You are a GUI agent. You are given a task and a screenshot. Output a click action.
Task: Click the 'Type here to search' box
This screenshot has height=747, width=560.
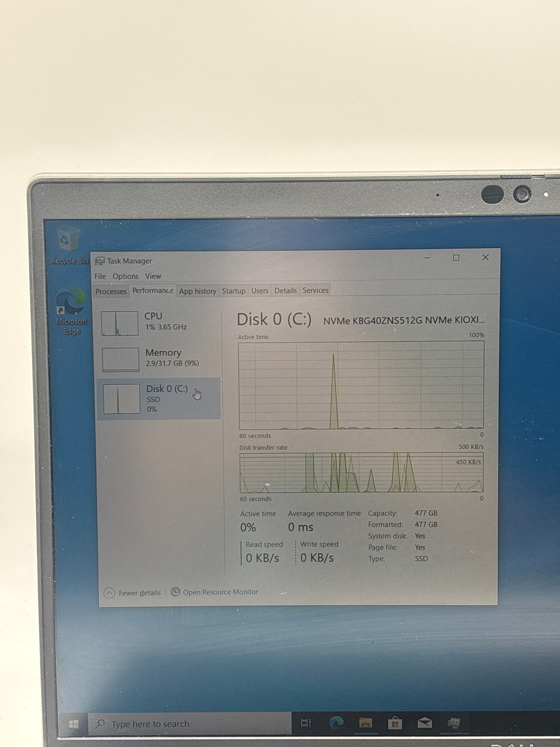coord(190,724)
